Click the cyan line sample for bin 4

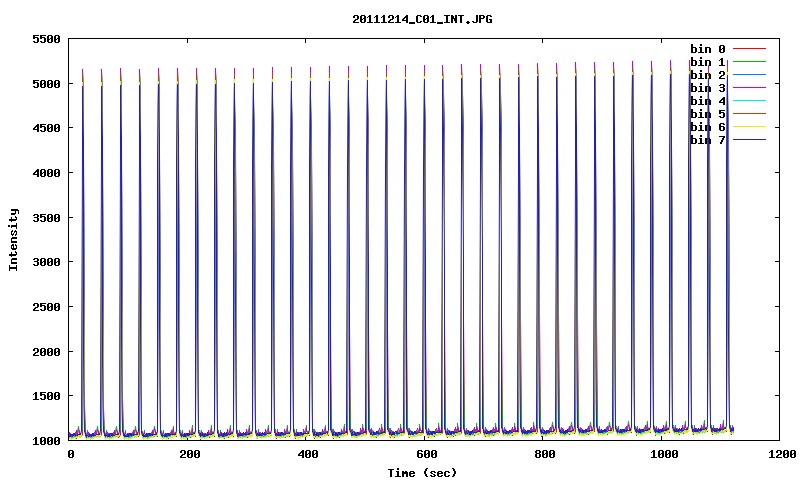coord(749,100)
